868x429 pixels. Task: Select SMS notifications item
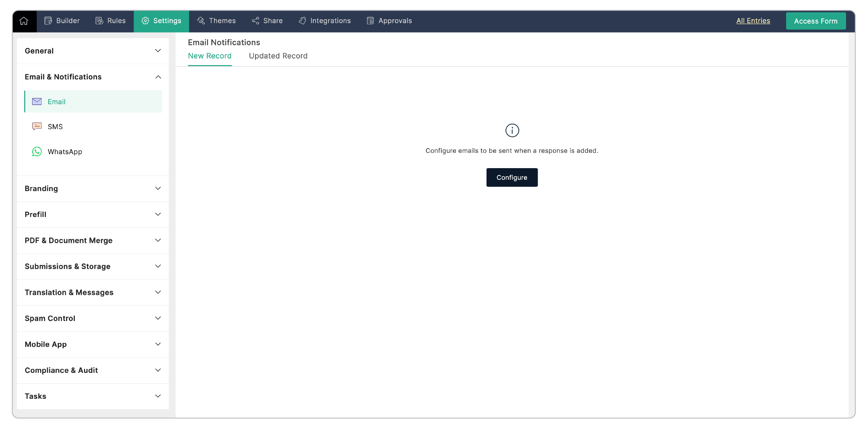(93, 126)
